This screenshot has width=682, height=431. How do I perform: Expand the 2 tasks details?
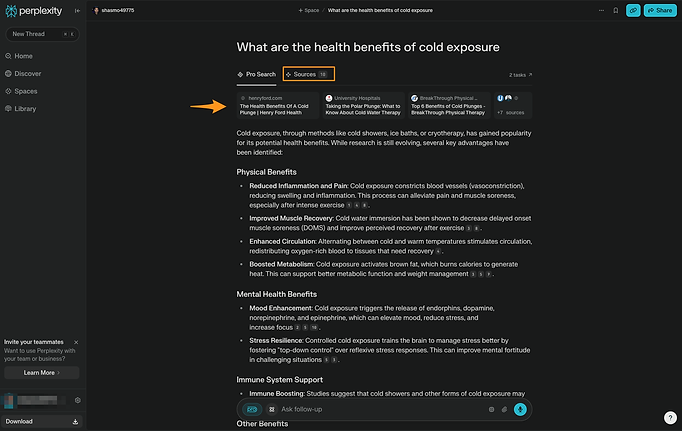[520, 75]
